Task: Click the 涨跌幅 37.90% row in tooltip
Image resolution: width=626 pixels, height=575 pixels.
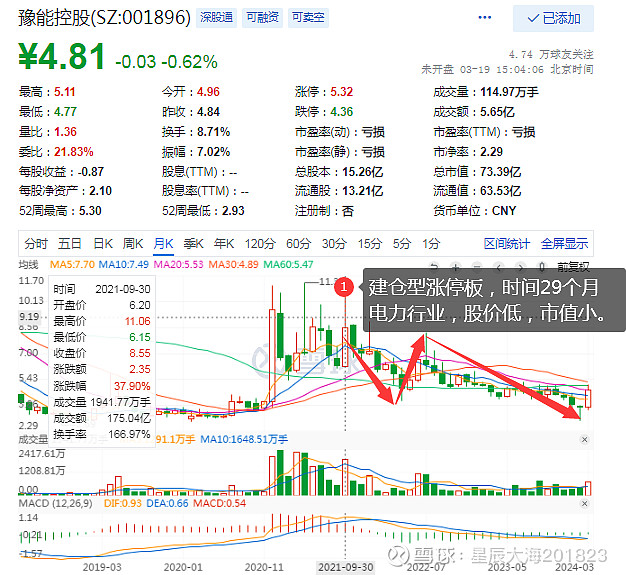Action: (x=102, y=386)
